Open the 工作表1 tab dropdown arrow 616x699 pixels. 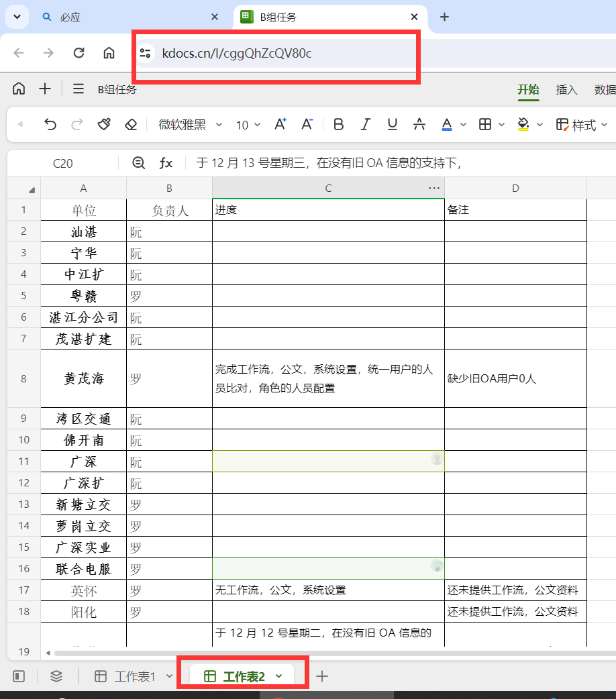tap(169, 676)
